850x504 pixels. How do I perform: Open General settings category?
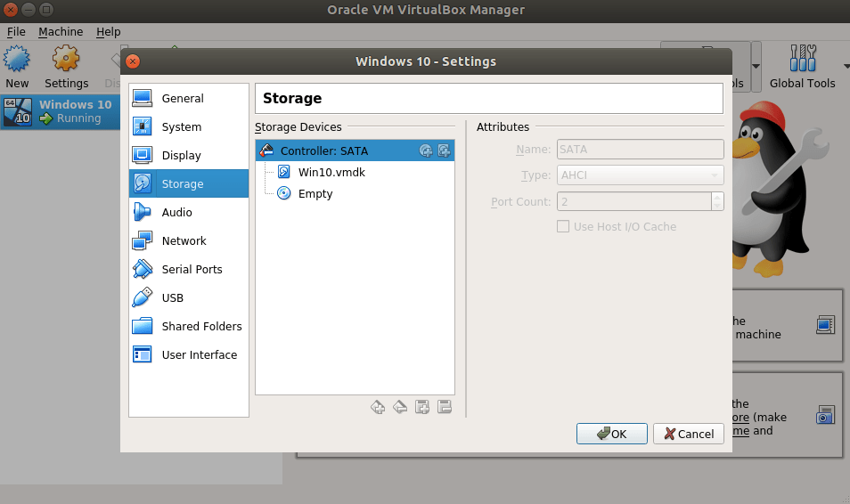(189, 98)
